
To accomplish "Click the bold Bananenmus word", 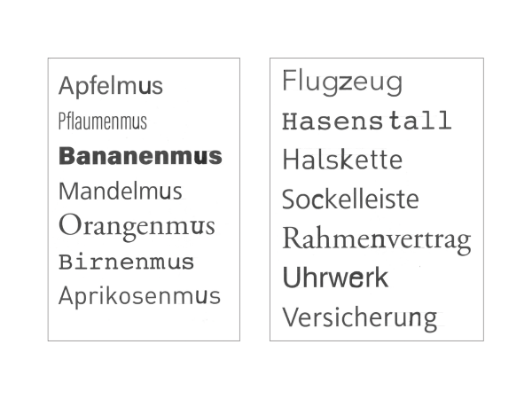I will tap(140, 156).
